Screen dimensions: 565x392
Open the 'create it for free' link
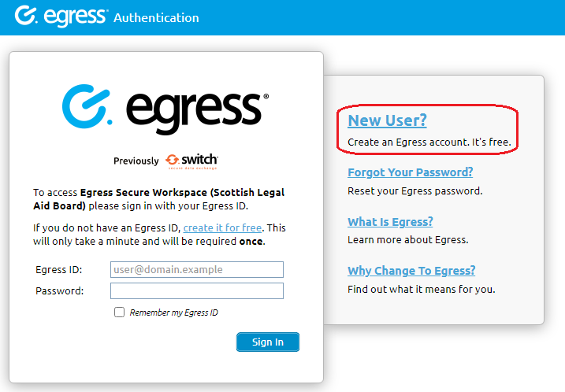[x=222, y=227]
